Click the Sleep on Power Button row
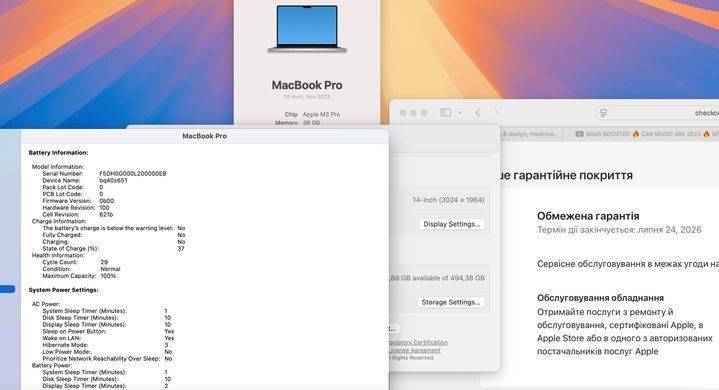 [x=108, y=331]
